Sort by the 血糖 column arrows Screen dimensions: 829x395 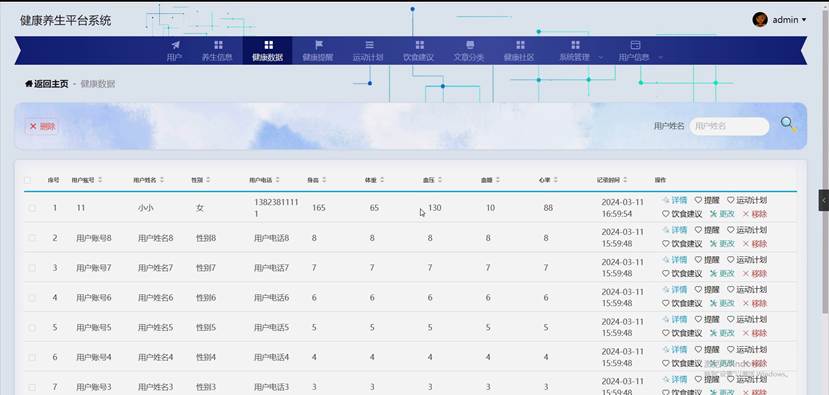click(498, 180)
